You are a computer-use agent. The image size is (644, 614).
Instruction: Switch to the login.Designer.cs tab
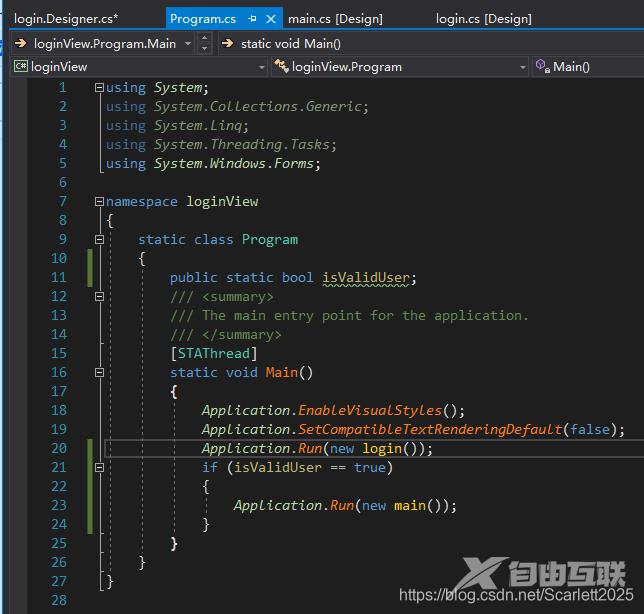66,19
